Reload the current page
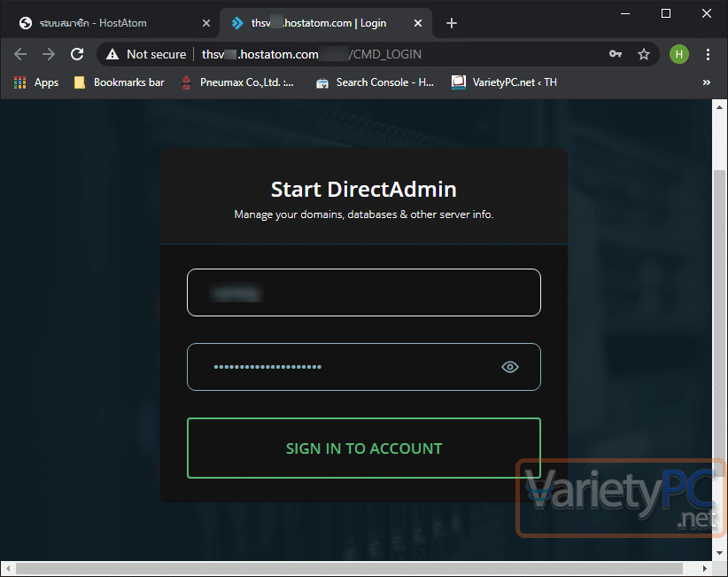The height and width of the screenshot is (577, 728). (x=77, y=54)
